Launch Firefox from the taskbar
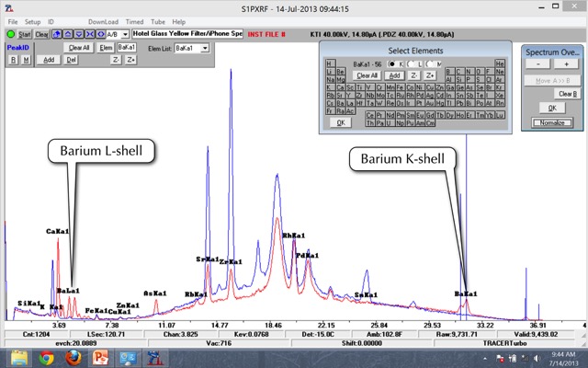This screenshot has width=588, height=368. 73,357
